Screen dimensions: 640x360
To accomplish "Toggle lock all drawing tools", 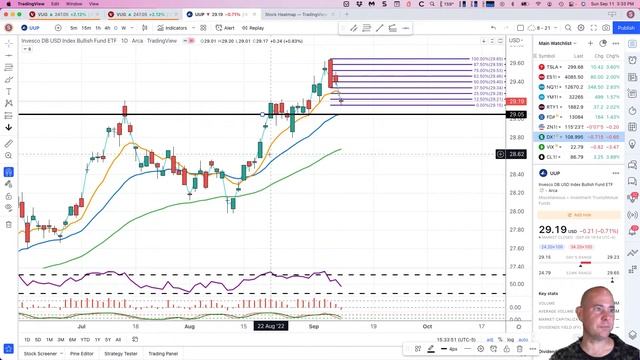I will click(9, 196).
